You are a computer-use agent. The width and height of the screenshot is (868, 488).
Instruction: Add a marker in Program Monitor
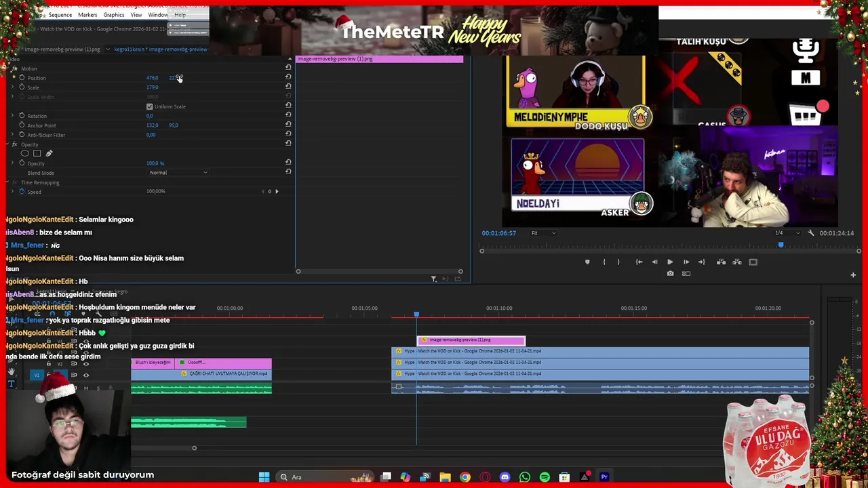(x=587, y=262)
